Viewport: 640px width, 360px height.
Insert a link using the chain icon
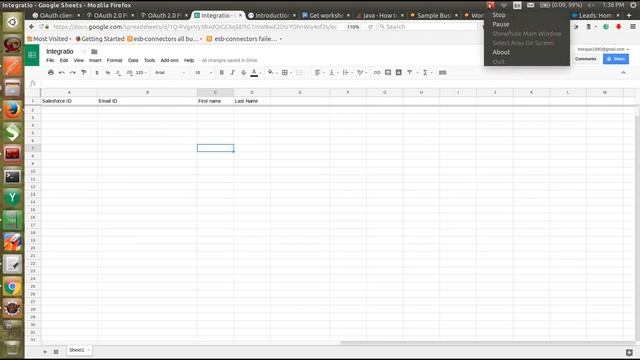click(x=377, y=72)
